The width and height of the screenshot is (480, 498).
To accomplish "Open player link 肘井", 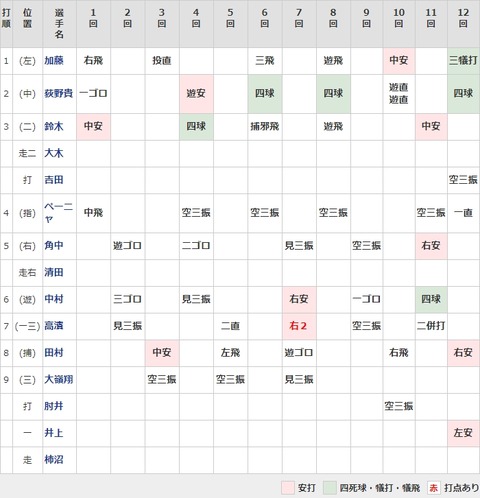I will [x=54, y=406].
